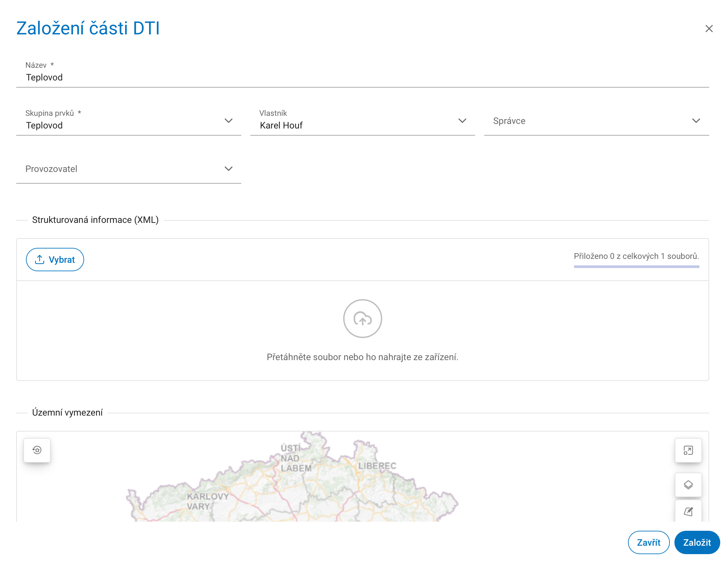Viewport: 728px width, 571px height.
Task: Expand the Skupina prvků dropdown chevron
Action: point(229,121)
